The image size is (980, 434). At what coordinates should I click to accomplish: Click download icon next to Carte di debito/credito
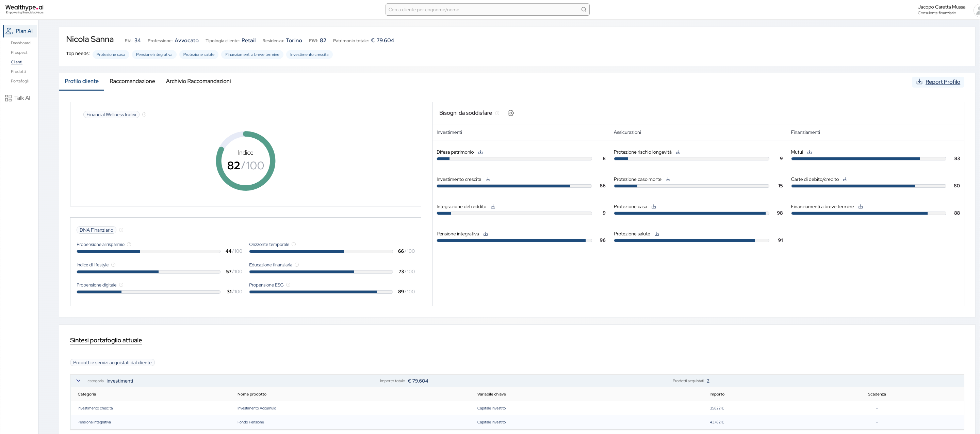pyautogui.click(x=845, y=180)
